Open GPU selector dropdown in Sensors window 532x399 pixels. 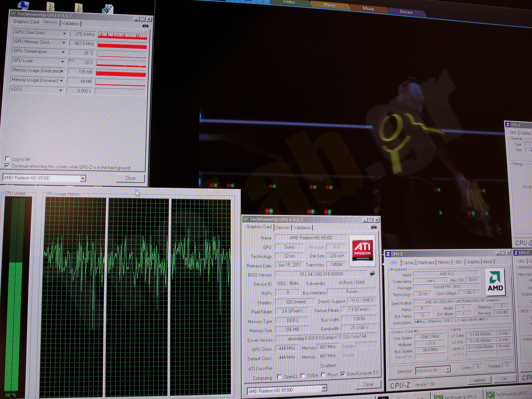tap(83, 178)
